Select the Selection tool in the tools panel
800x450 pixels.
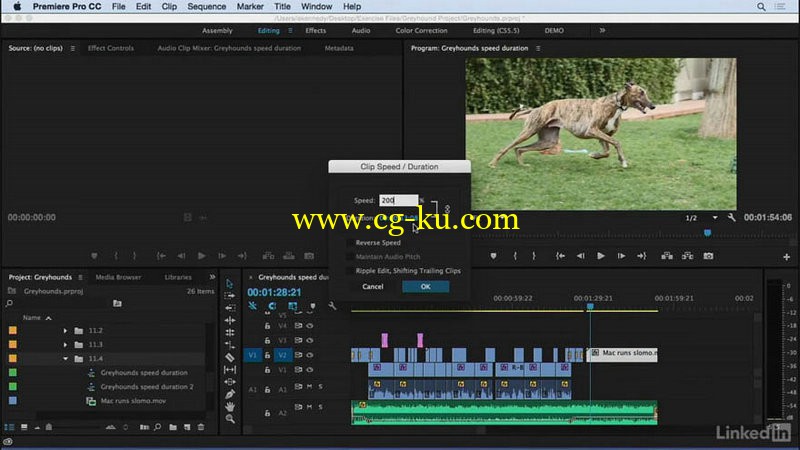coord(230,284)
